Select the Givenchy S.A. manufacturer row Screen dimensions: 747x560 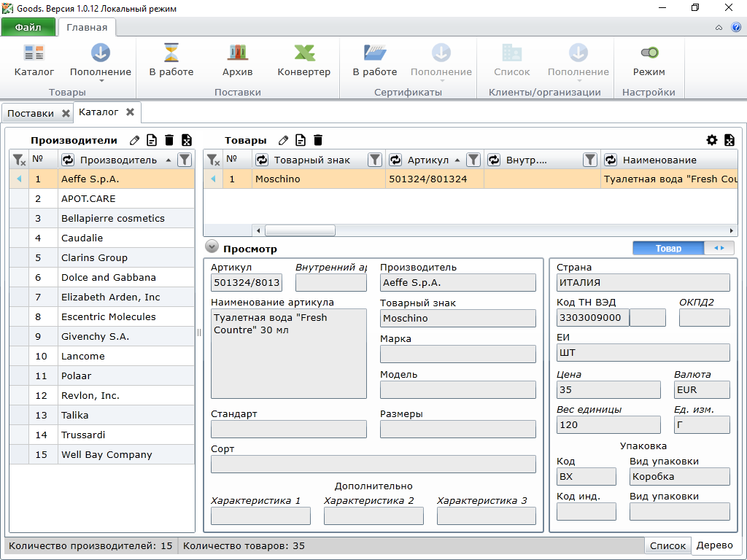[x=102, y=336]
